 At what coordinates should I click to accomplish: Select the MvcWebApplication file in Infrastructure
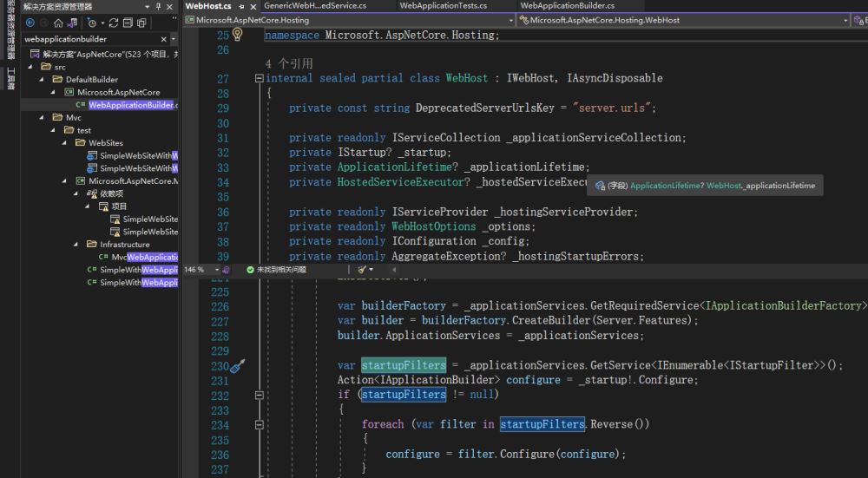(x=144, y=258)
